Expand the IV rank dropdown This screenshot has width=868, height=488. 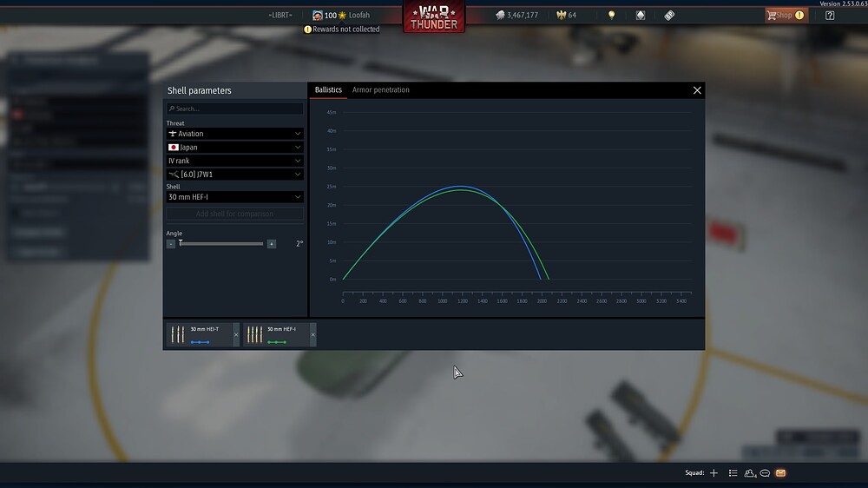(234, 161)
